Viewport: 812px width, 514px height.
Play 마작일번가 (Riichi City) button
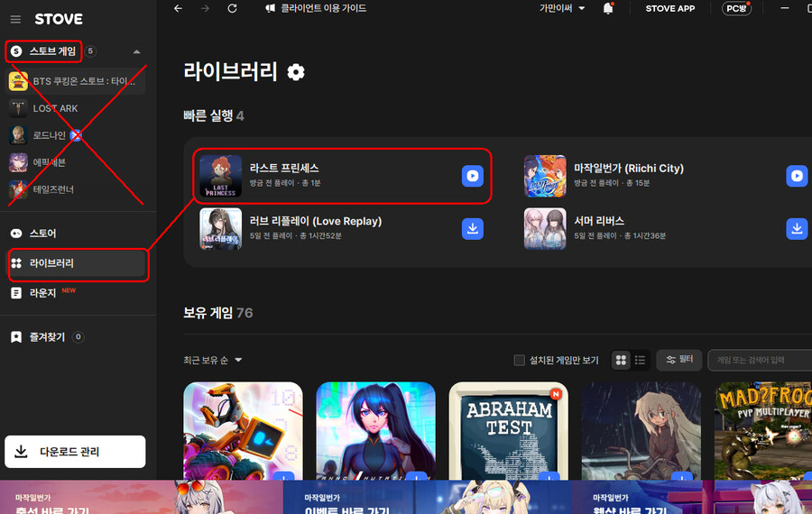coord(797,176)
